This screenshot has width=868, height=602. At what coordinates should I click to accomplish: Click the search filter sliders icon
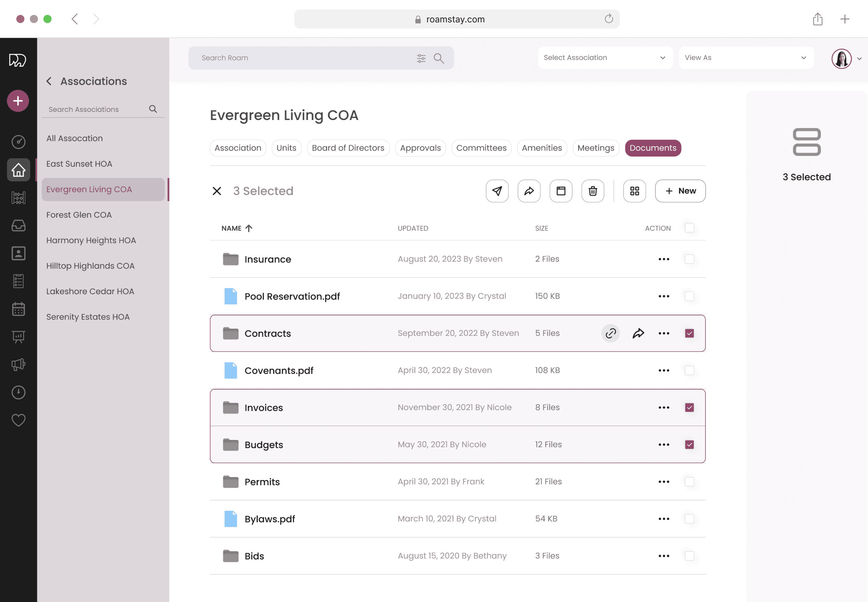click(421, 58)
